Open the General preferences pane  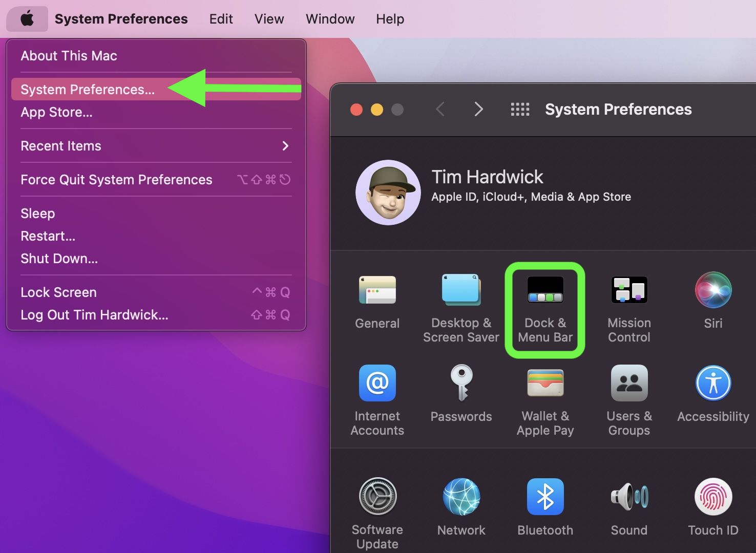(377, 302)
